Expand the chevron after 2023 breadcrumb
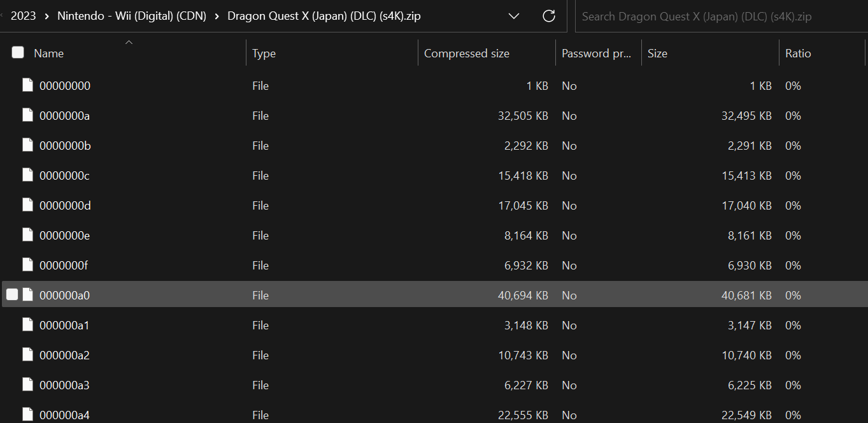Screen dimensions: 868x423 (47, 17)
